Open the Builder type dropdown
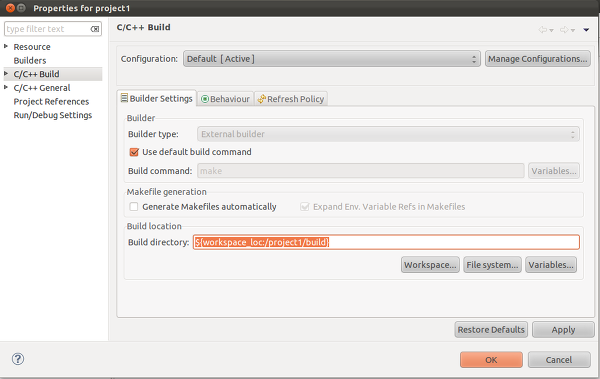The image size is (600, 379). click(388, 134)
